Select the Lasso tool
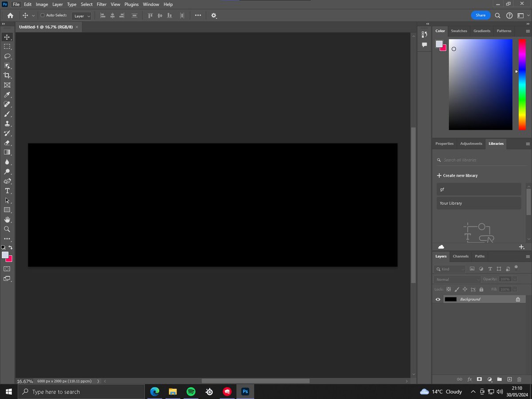532x399 pixels. pyautogui.click(x=7, y=56)
